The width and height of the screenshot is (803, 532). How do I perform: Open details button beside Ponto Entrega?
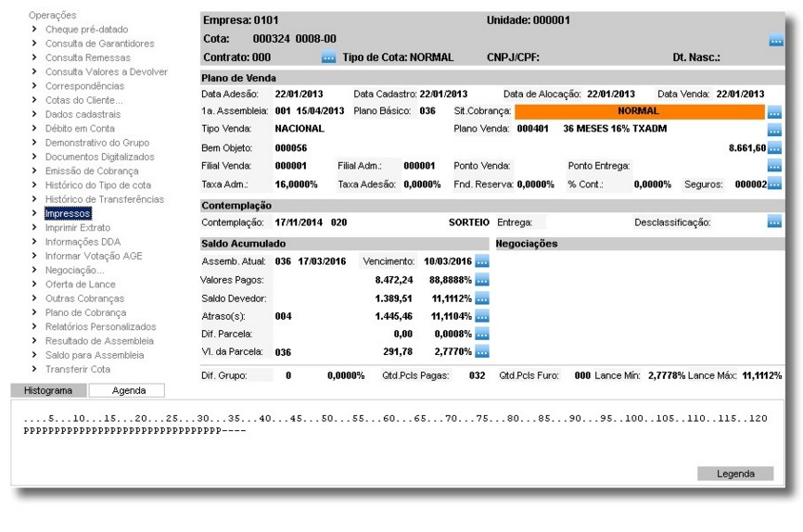click(x=774, y=165)
